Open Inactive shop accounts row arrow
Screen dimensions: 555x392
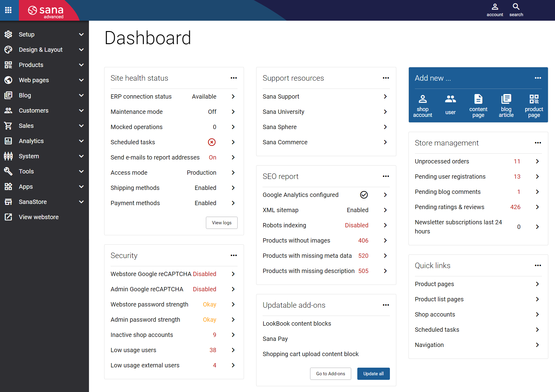(x=233, y=335)
